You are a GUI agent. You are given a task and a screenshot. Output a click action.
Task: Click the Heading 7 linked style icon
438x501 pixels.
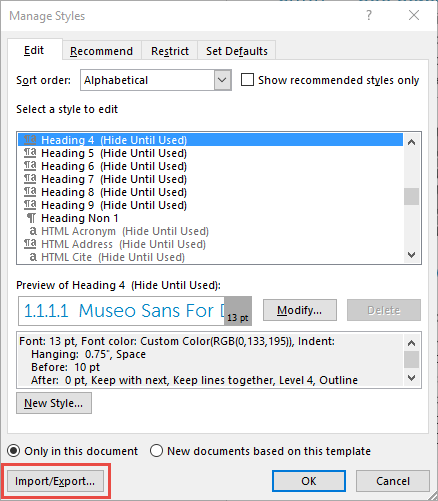30,179
